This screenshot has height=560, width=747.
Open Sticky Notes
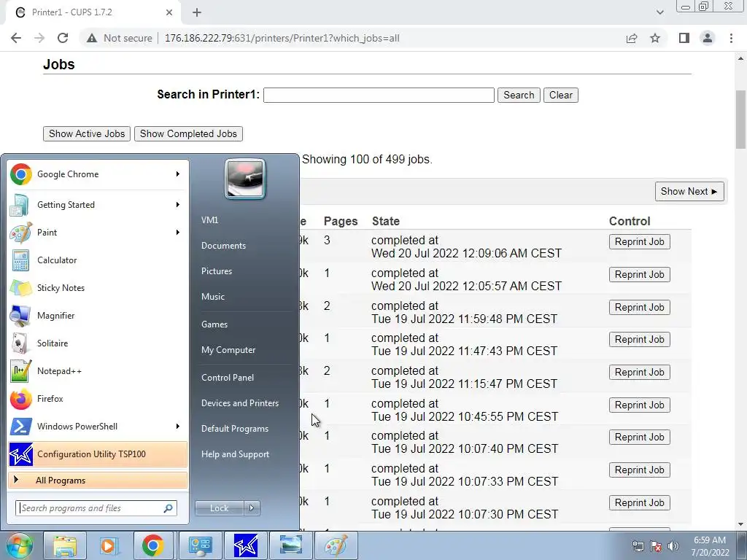[x=98, y=287]
